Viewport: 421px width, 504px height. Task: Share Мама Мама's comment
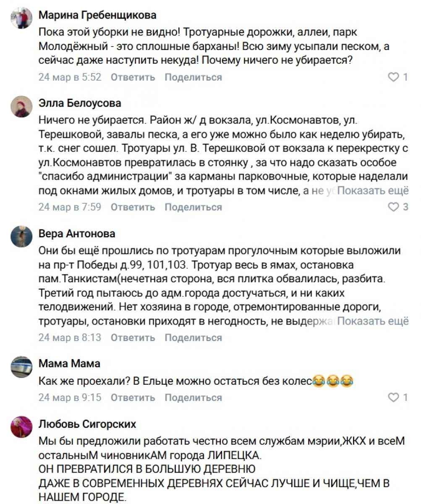[193, 397]
